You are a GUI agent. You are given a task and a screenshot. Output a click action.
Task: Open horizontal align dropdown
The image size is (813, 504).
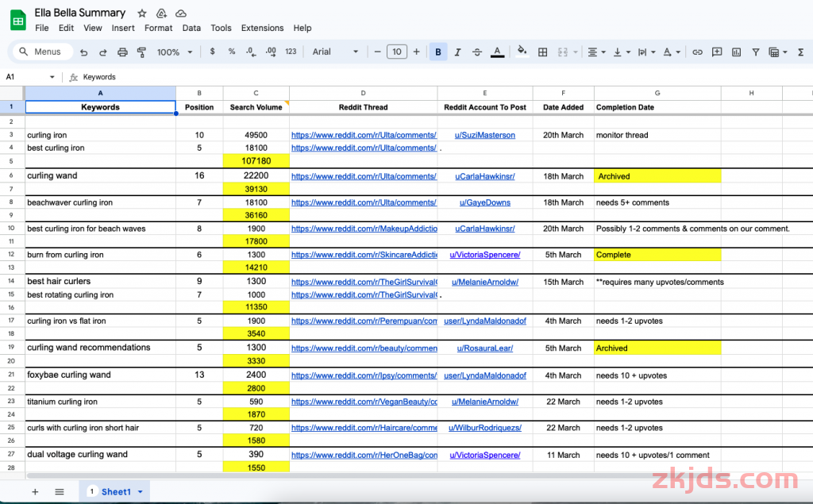click(597, 52)
